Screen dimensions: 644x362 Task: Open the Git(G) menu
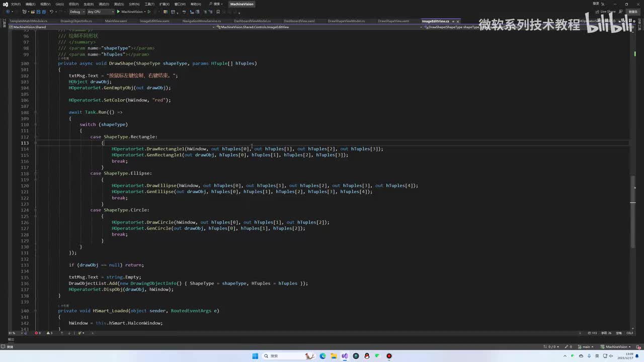pyautogui.click(x=59, y=4)
